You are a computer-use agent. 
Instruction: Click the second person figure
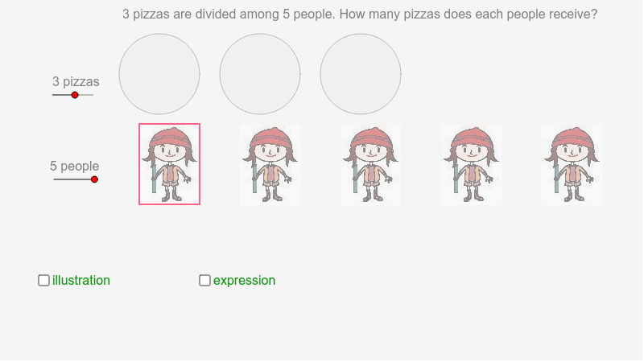pos(270,165)
